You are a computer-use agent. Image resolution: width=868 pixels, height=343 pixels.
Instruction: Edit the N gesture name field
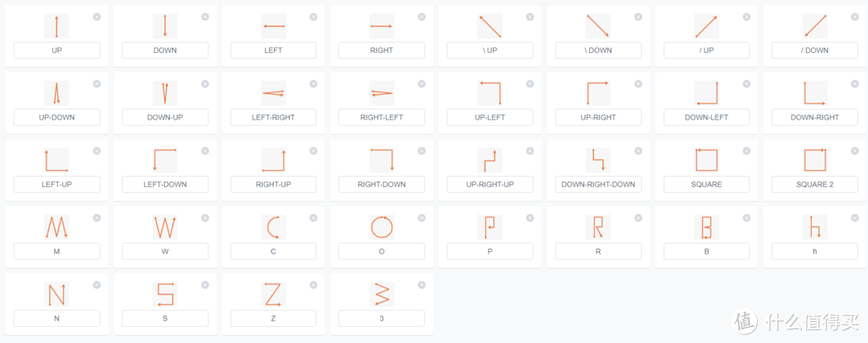coord(56,319)
